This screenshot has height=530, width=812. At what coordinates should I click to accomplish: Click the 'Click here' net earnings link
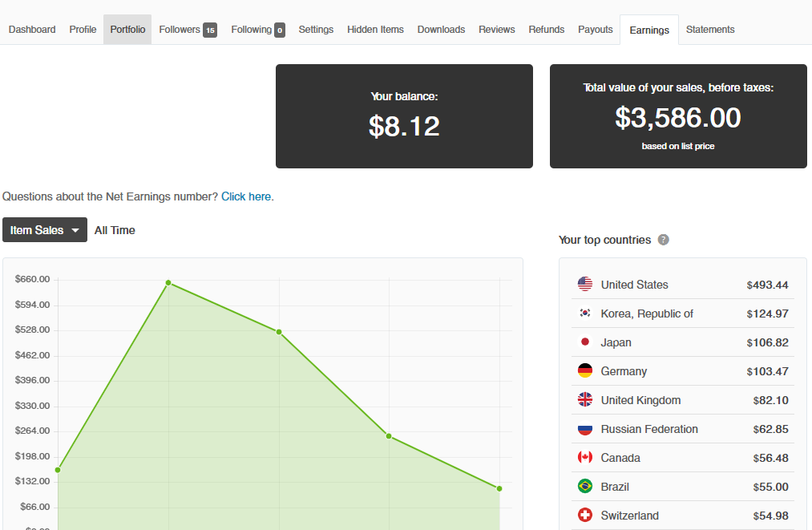click(x=246, y=196)
